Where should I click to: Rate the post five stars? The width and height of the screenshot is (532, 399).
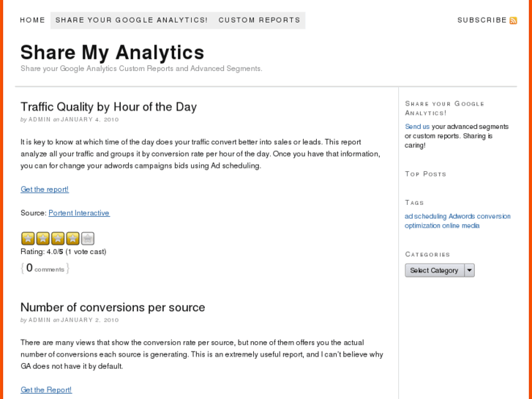(88, 238)
